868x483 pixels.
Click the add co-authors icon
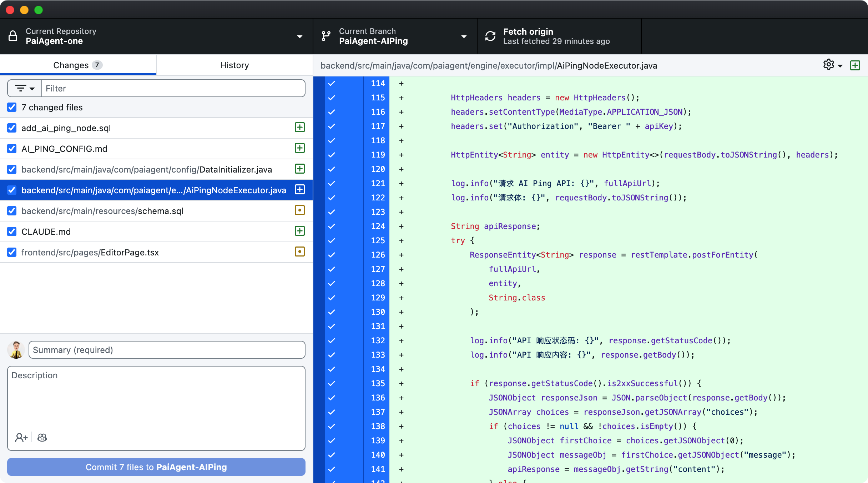(21, 437)
